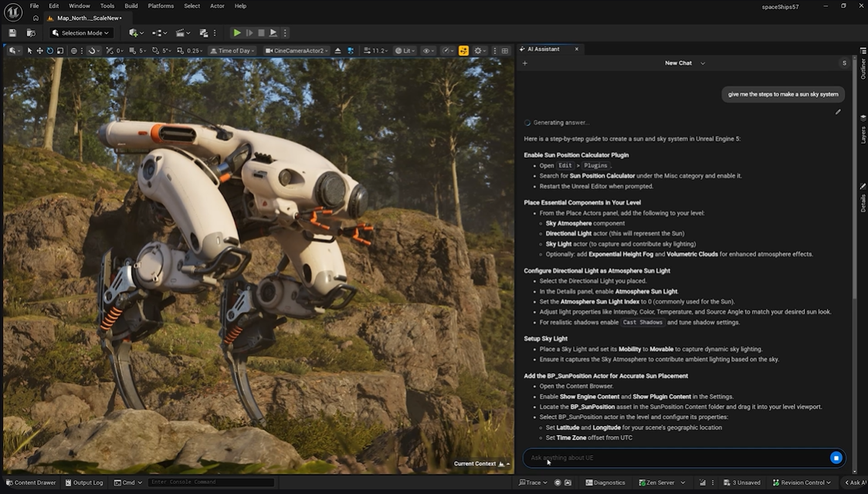Open the Cinematics clapperboard dropdown
This screenshot has width=868, height=494.
[x=182, y=33]
